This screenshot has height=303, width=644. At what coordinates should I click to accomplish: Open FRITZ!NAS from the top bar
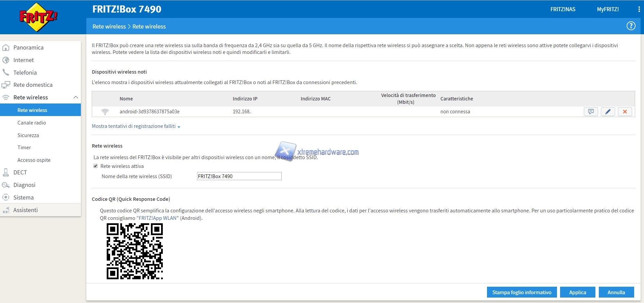click(x=563, y=9)
